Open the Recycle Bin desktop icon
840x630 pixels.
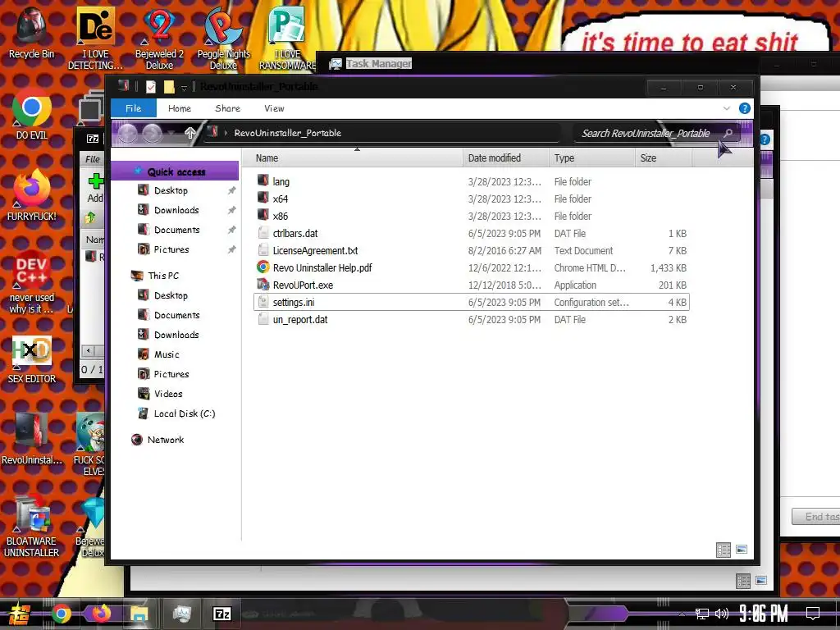(31, 33)
